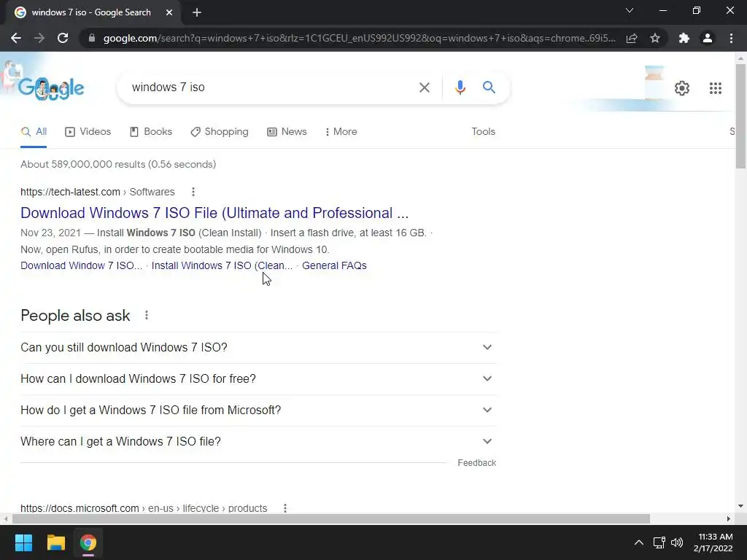Click the Google doodle logo
This screenshot has height=560, width=747.
52,88
